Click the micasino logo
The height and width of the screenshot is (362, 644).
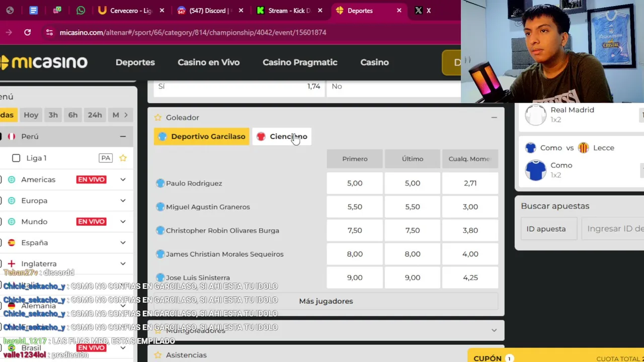(44, 62)
